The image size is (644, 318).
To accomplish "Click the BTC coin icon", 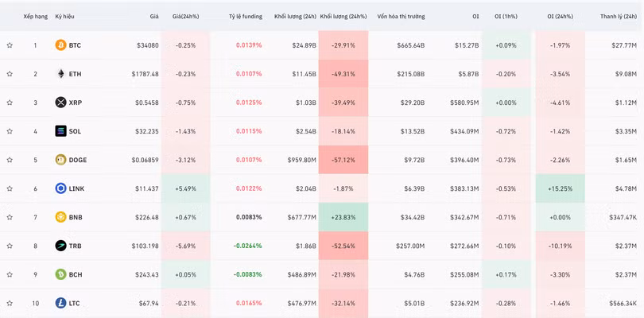I will 60,45.
